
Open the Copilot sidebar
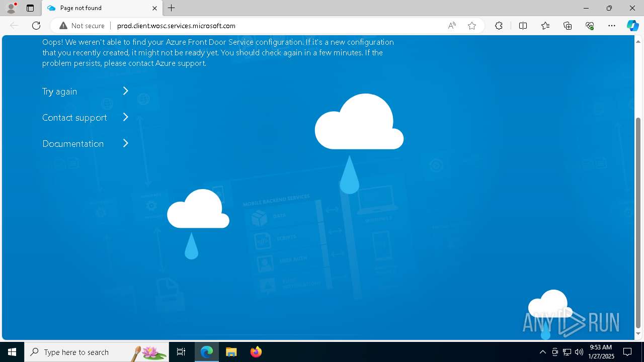632,26
